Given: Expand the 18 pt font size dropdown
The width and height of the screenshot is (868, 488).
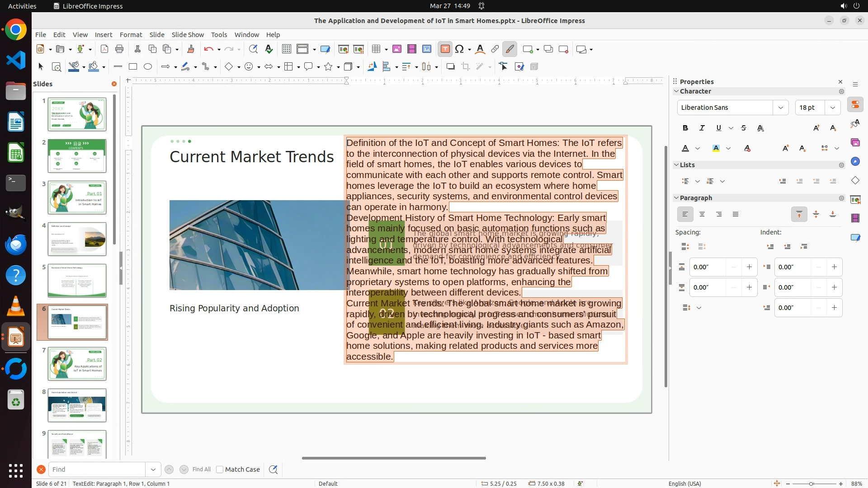Looking at the screenshot, I should pyautogui.click(x=832, y=108).
